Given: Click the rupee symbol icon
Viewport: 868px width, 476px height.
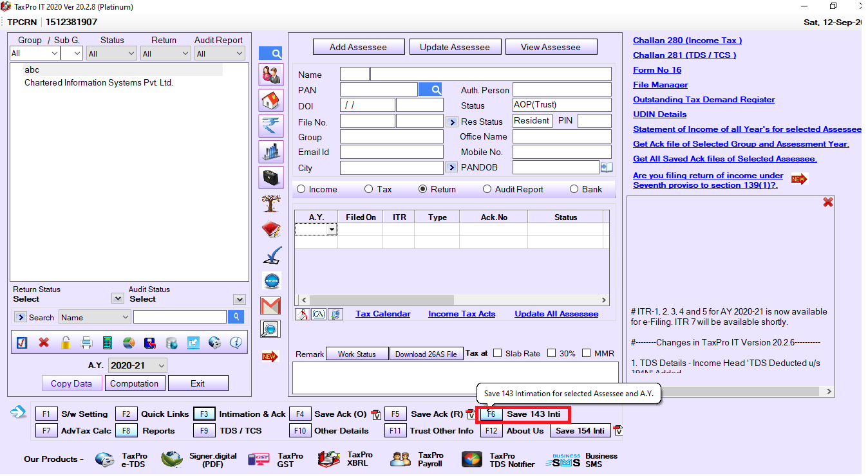Looking at the screenshot, I should click(x=271, y=126).
